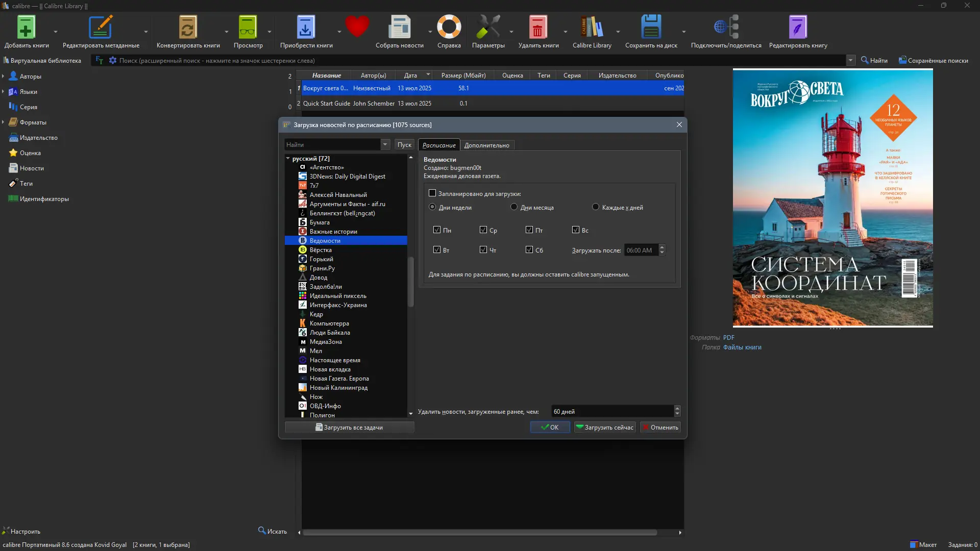
Task: Uncheck the Пн weekday checkbox
Action: click(x=437, y=230)
